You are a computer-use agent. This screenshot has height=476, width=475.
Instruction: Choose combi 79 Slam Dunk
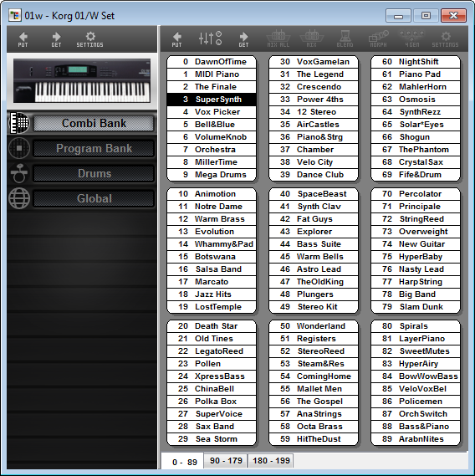click(x=416, y=307)
